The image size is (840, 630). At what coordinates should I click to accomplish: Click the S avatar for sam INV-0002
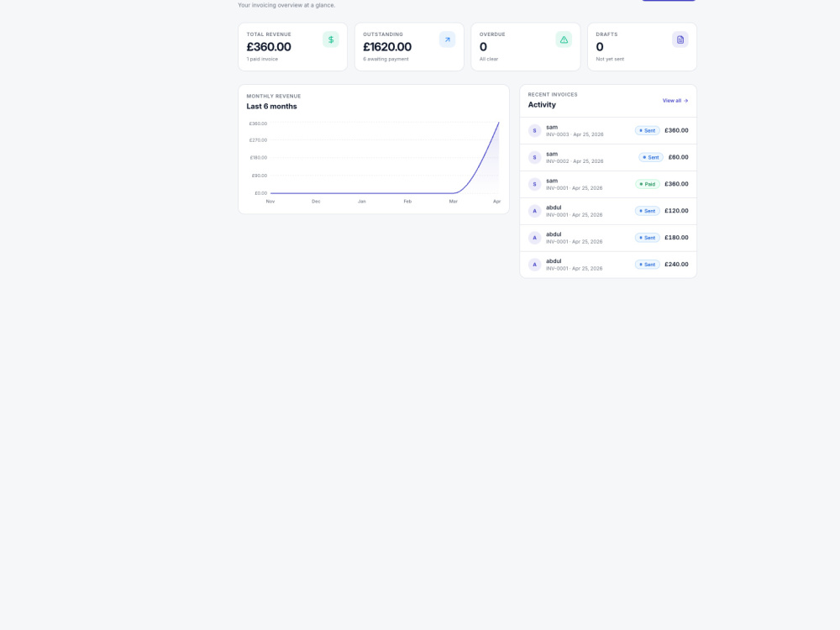pyautogui.click(x=534, y=158)
